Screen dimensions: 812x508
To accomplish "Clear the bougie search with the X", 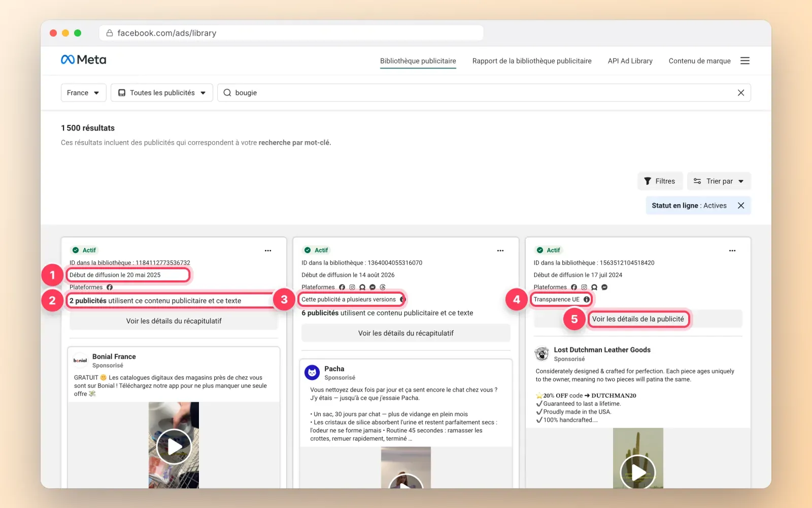I will [x=740, y=92].
